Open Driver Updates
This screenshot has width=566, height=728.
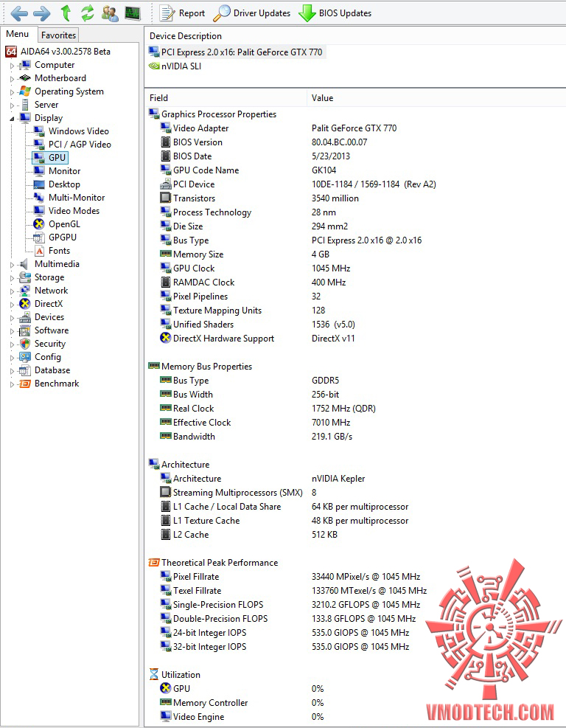[252, 13]
